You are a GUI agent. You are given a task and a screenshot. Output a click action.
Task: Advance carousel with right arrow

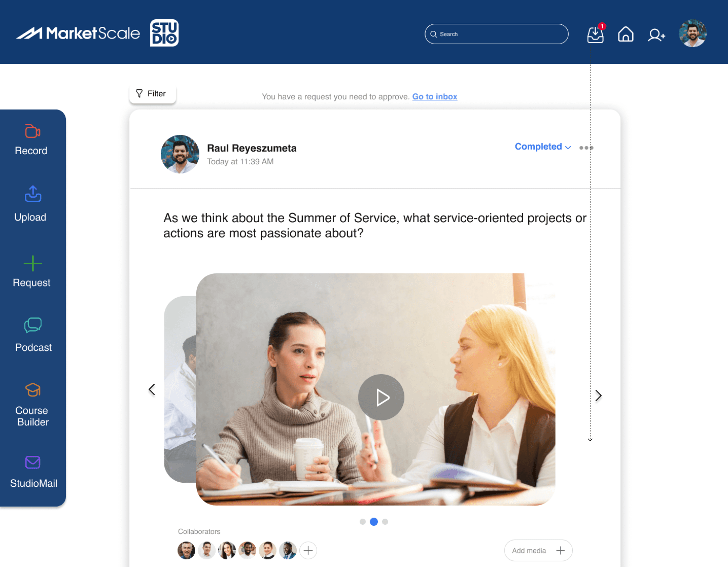pyautogui.click(x=598, y=395)
